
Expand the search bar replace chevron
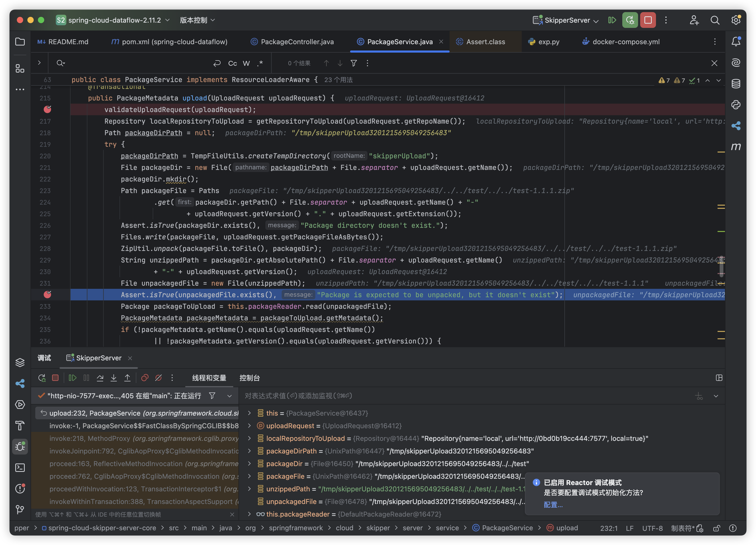39,63
